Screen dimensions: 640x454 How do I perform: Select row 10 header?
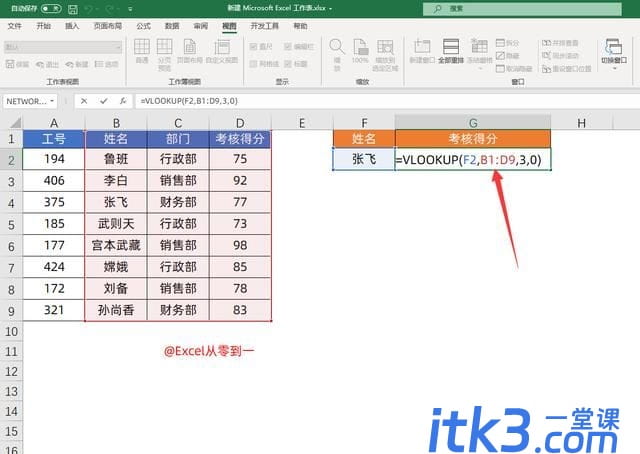coord(11,332)
